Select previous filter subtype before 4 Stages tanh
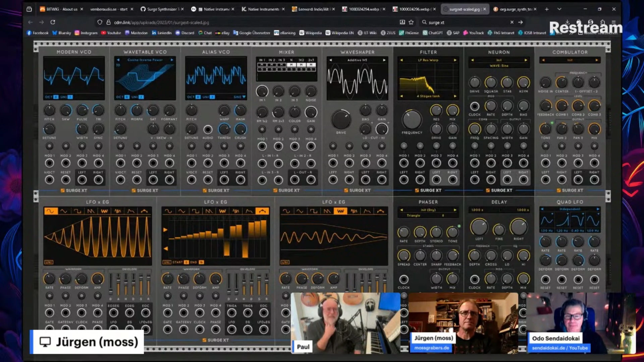 click(401, 96)
